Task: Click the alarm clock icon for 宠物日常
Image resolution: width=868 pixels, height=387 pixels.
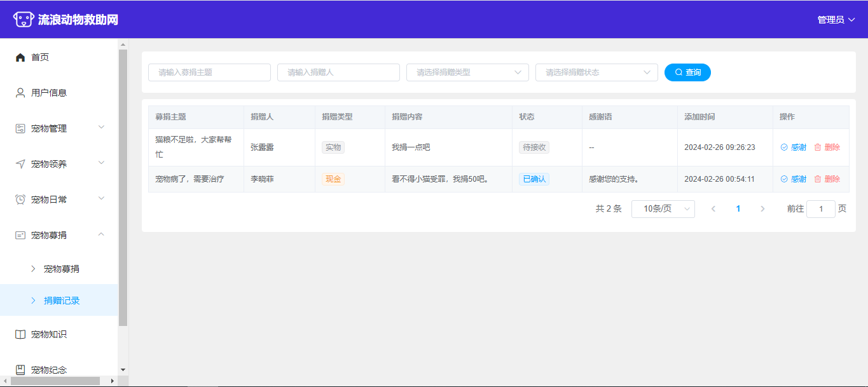Action: [x=20, y=200]
